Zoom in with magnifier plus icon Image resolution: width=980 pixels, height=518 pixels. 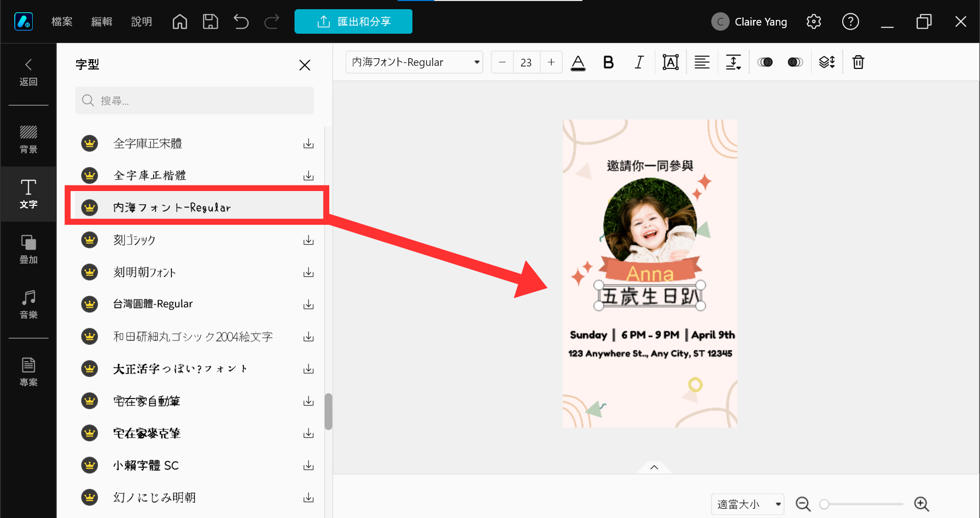pyautogui.click(x=921, y=504)
